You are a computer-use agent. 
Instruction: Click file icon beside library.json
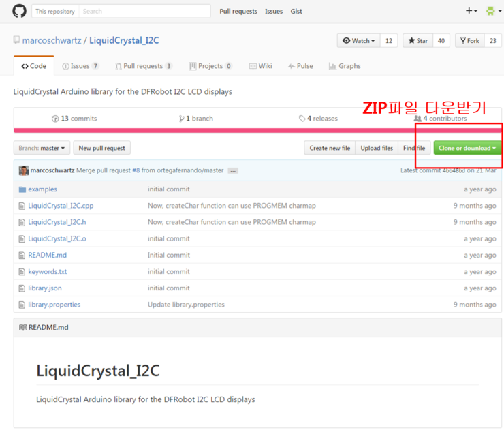(22, 288)
